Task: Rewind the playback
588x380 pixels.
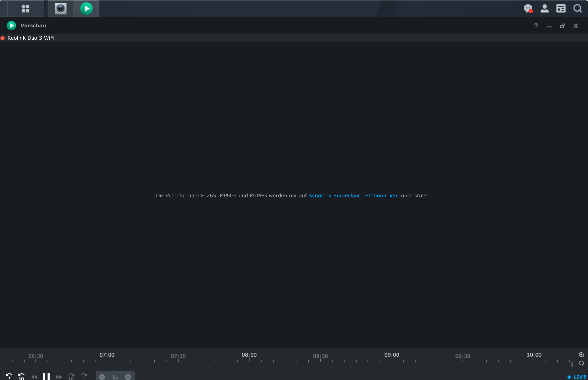Action: pyautogui.click(x=34, y=377)
